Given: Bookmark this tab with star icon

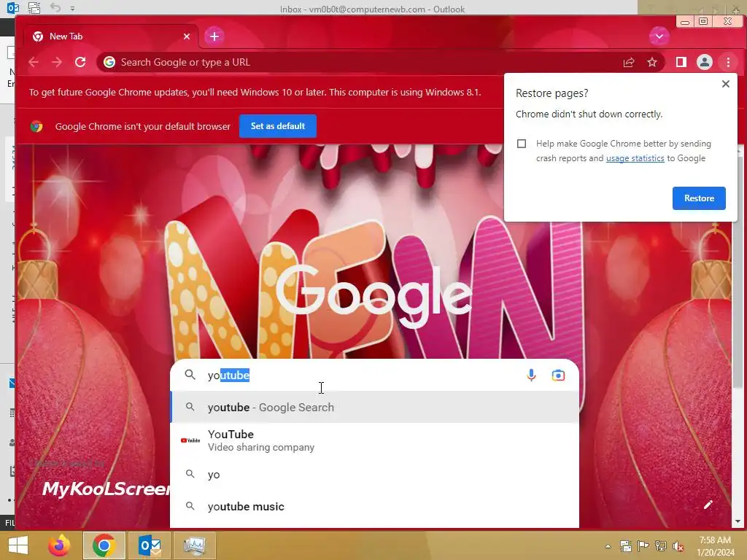Looking at the screenshot, I should point(652,63).
